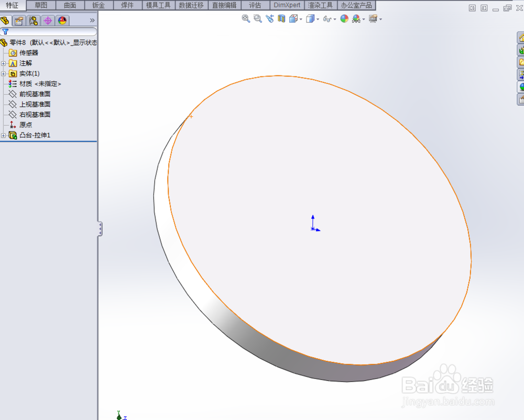The image size is (524, 420).
Task: Click the Edit Appearance color ball icon
Action: pos(344,19)
